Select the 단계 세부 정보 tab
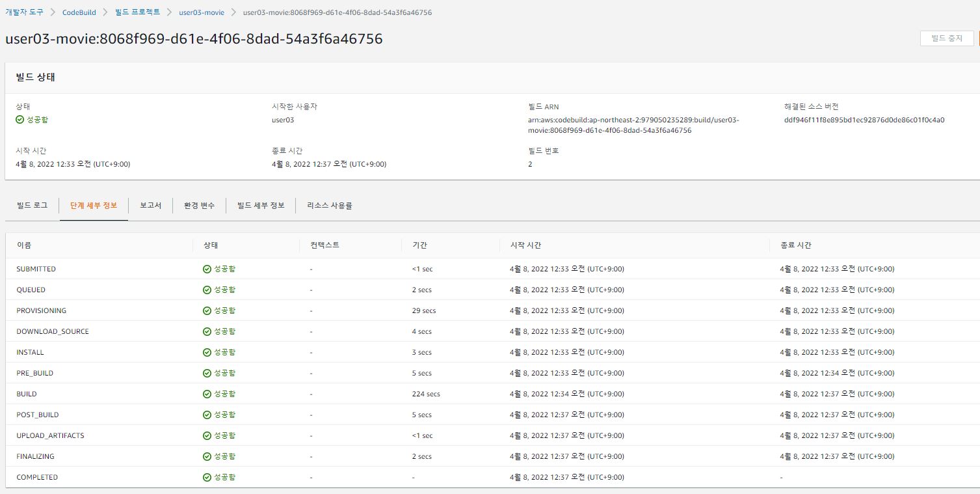980x494 pixels. click(x=94, y=206)
